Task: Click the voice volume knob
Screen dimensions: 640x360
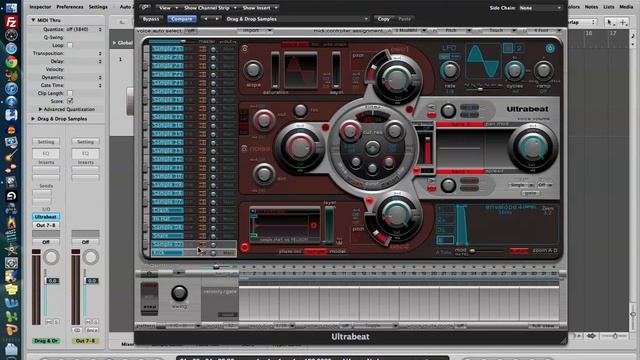Action: coord(532,147)
